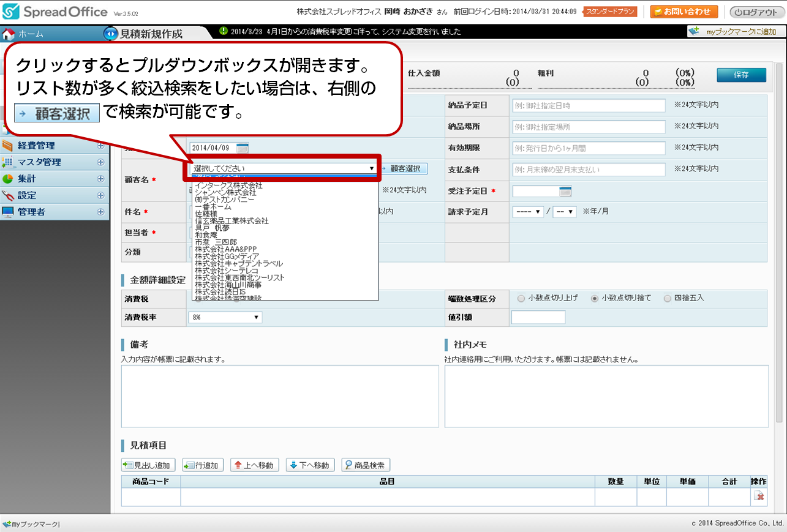Select the 小数点切り上げ radio button
The height and width of the screenshot is (532, 787).
pos(521,298)
